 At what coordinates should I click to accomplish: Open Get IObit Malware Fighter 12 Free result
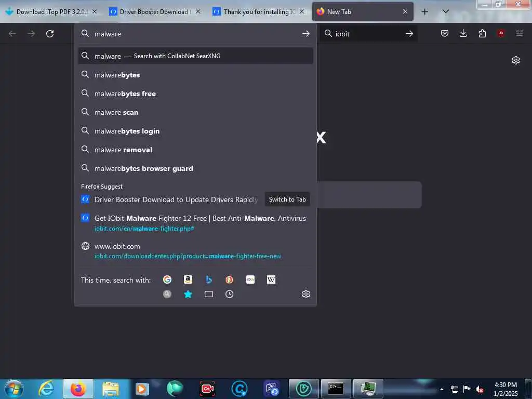[195, 223]
